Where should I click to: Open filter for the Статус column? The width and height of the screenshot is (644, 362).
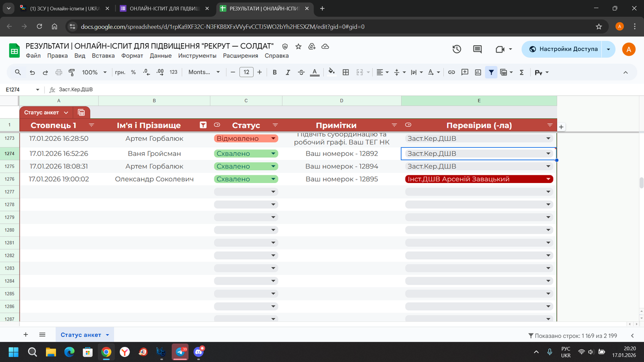[275, 125]
